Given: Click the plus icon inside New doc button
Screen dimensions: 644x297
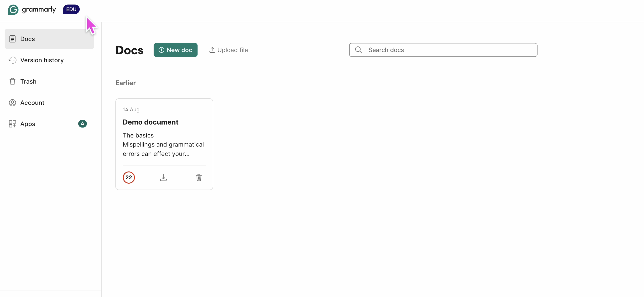Looking at the screenshot, I should [161, 50].
